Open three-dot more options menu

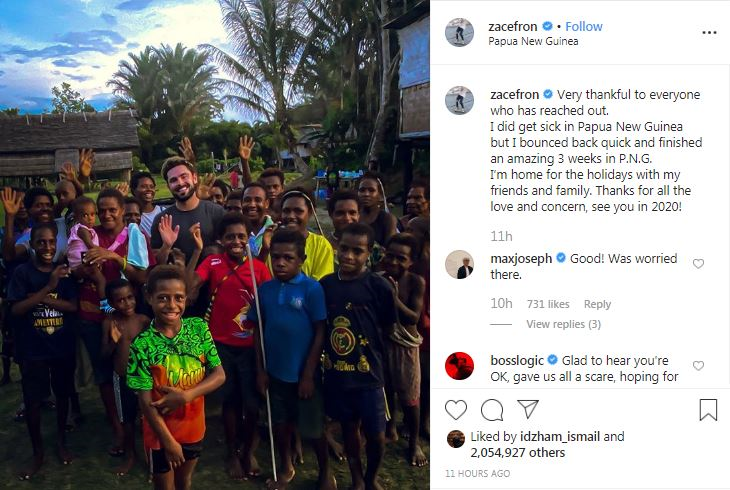[709, 33]
